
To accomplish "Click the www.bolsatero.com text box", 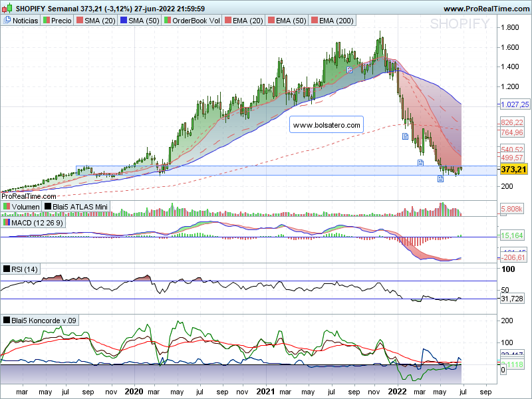I will [x=327, y=124].
